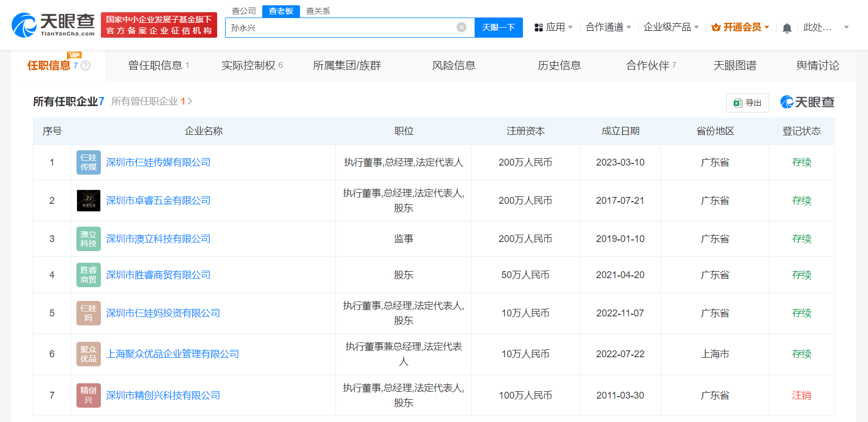This screenshot has height=422, width=868.
Task: Click the 天眼一下 search button
Action: (499, 28)
